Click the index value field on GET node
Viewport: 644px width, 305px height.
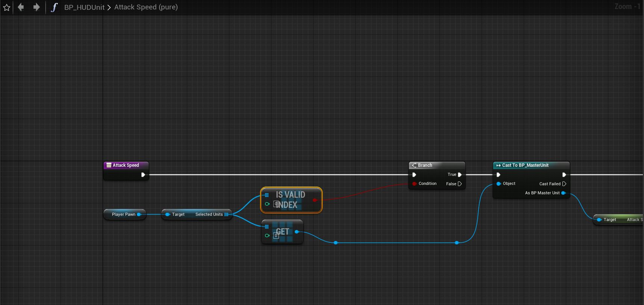(x=276, y=236)
